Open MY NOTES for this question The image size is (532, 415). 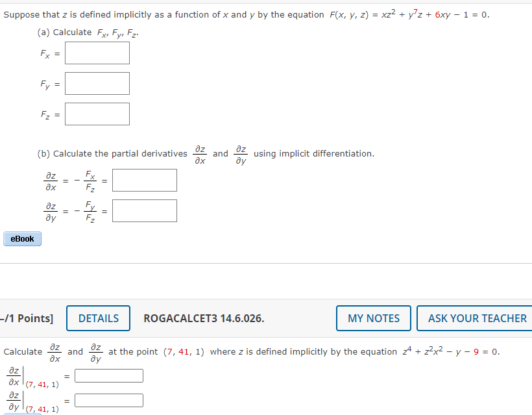tap(373, 318)
